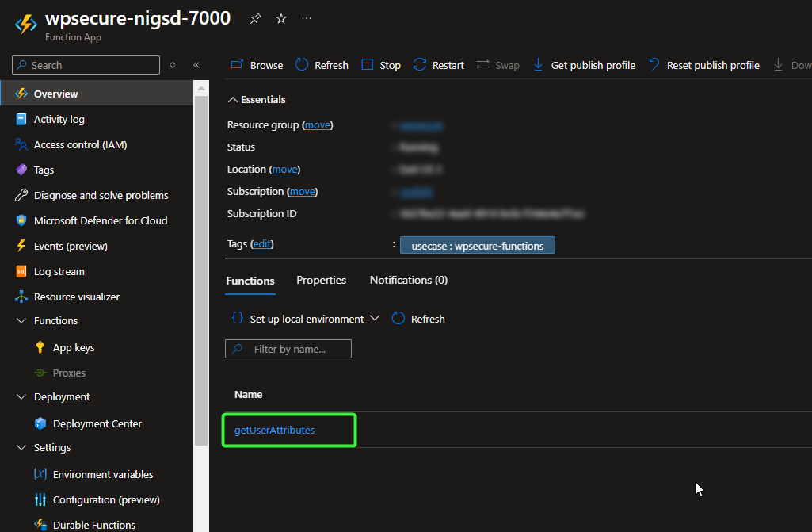Open the getUserAttributes function link
The height and width of the screenshot is (532, 812).
274,430
